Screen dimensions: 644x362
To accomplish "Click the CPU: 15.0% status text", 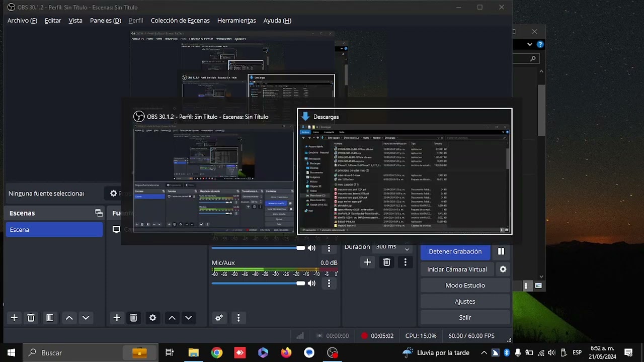I will pos(421,336).
